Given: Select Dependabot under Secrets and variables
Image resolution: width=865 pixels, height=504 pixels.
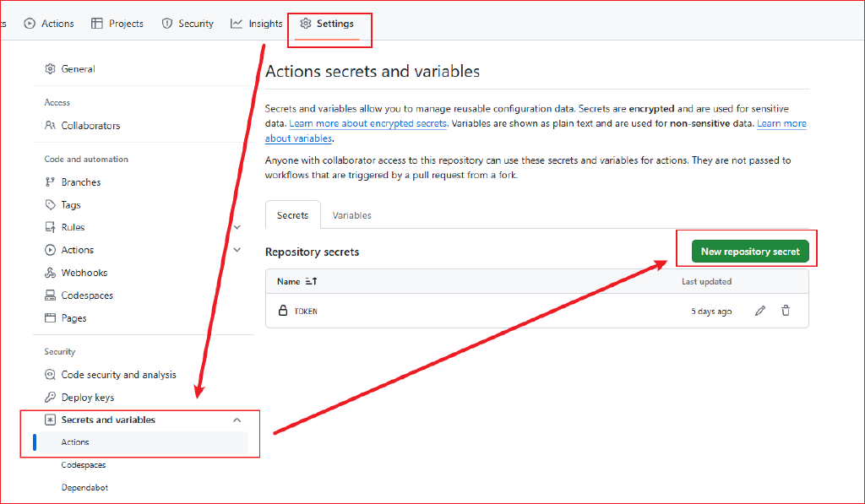Looking at the screenshot, I should 84,488.
